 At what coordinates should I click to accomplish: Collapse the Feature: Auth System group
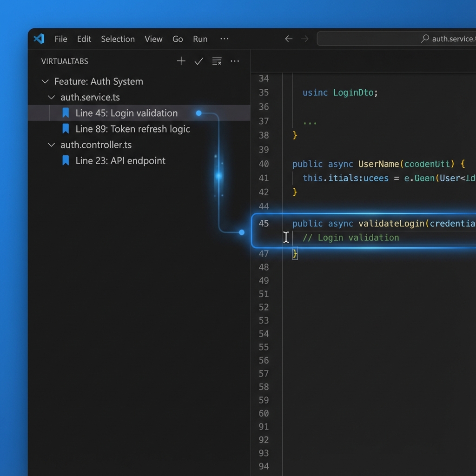(45, 82)
